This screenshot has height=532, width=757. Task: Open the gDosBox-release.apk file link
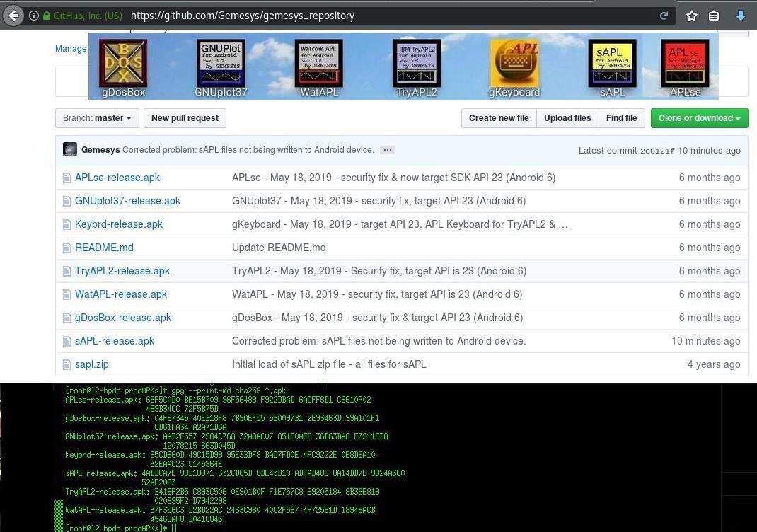tap(123, 318)
